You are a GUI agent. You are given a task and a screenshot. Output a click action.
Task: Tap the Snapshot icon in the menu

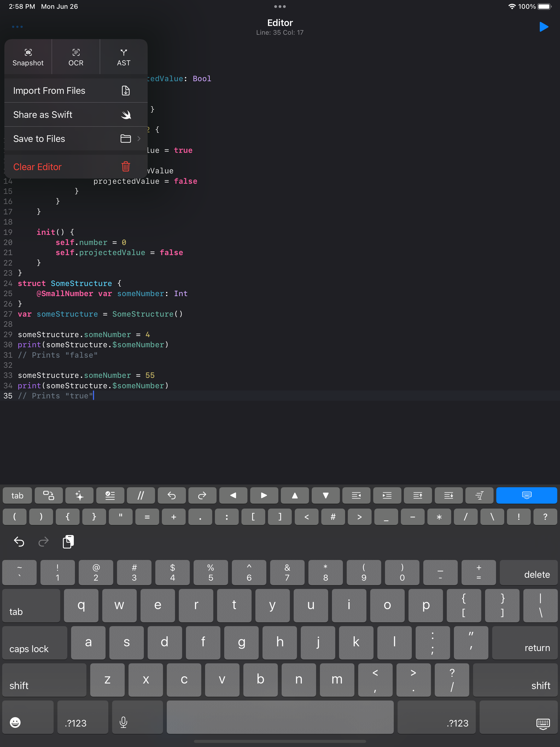pos(28,57)
